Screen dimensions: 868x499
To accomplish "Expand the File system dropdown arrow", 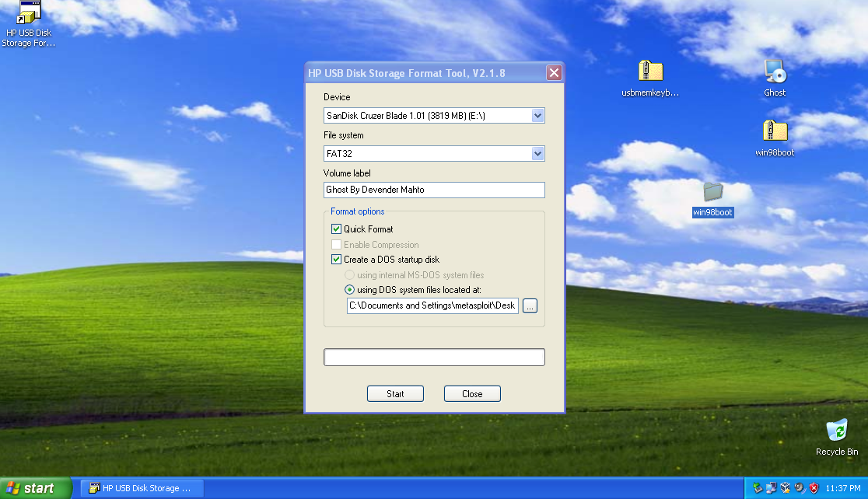I will pyautogui.click(x=537, y=154).
